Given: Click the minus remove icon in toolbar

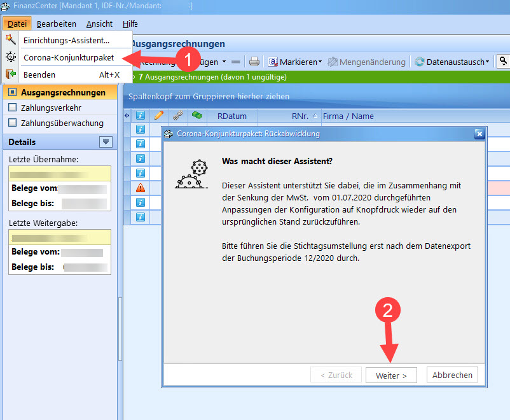Looking at the screenshot, I should point(236,62).
